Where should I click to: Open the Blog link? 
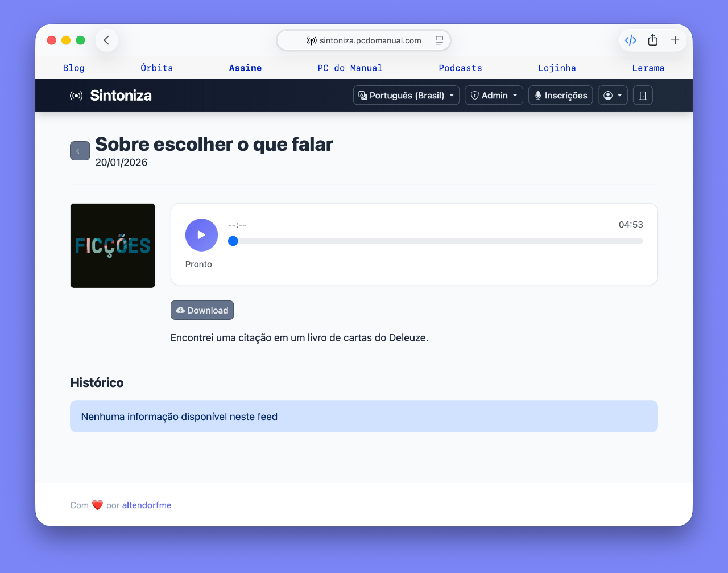pos(74,68)
